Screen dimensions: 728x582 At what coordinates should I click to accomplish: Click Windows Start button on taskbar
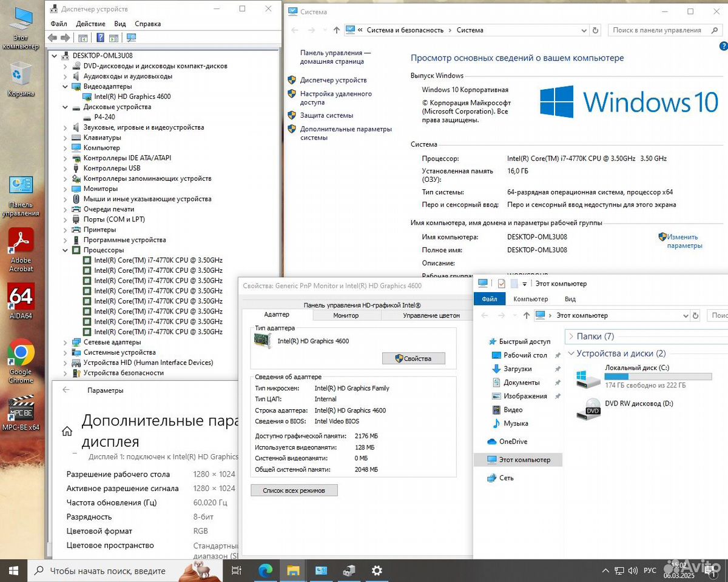(x=13, y=570)
